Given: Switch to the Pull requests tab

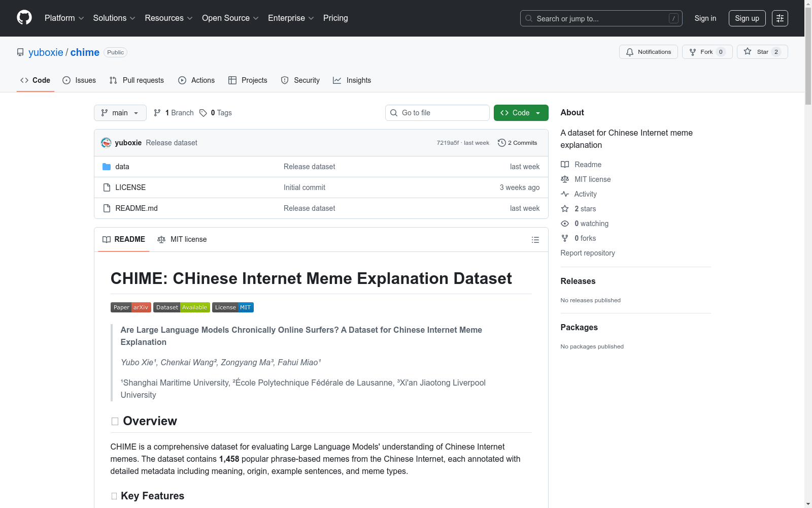Looking at the screenshot, I should tap(137, 80).
